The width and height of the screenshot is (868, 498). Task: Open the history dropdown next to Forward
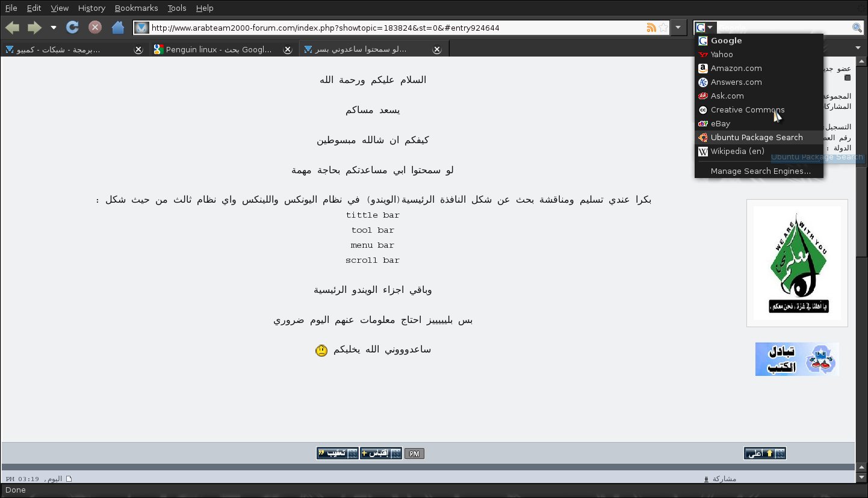tap(54, 28)
